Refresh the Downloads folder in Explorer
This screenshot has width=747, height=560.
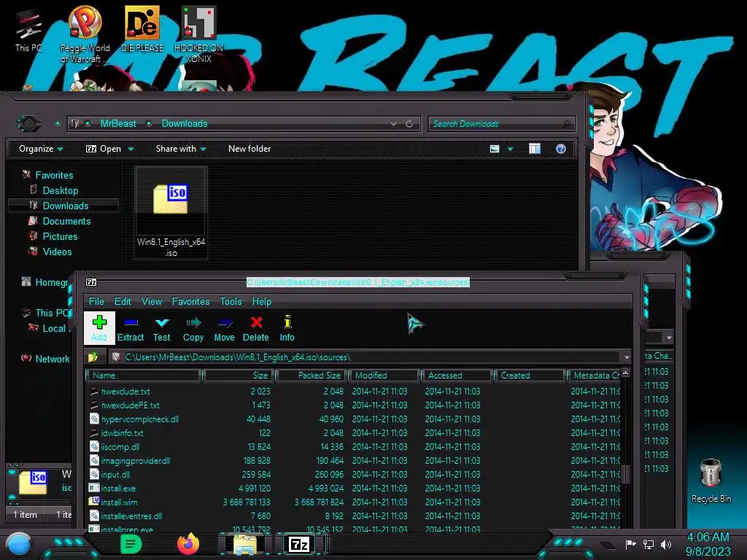pyautogui.click(x=409, y=124)
